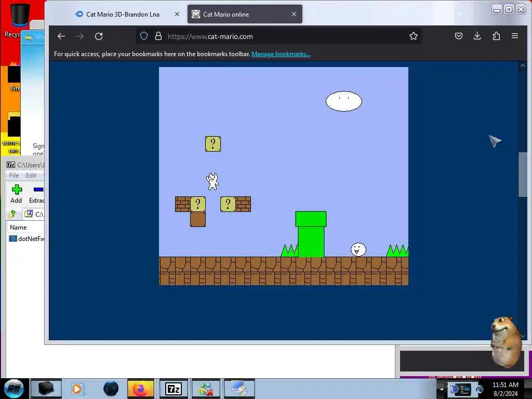Screen dimensions: 532x399
Task: Open the extensions puzzle icon
Action: pos(496,36)
